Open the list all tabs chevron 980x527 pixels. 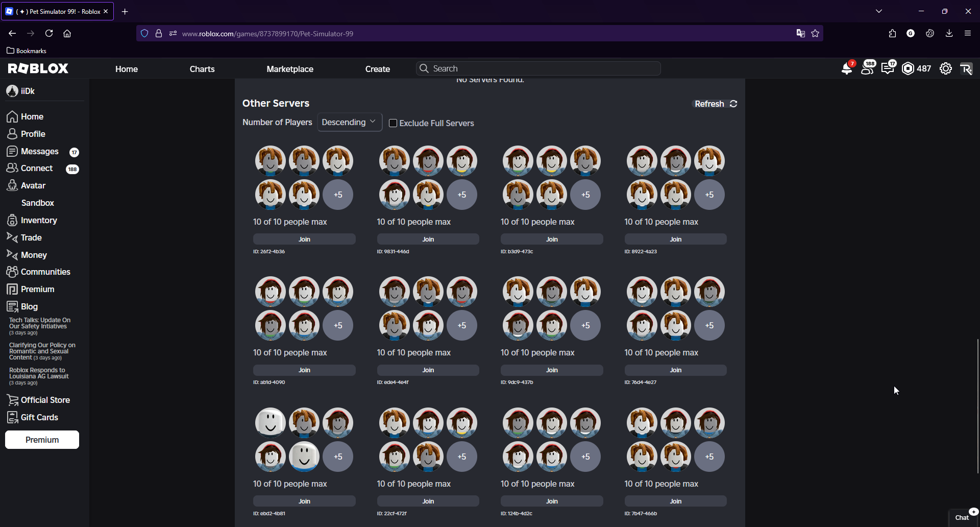pos(879,11)
